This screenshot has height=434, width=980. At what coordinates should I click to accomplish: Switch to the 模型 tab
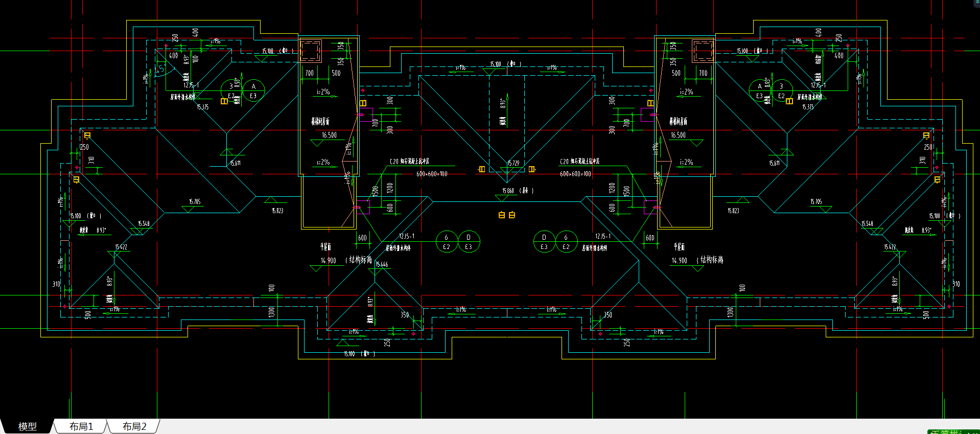[x=28, y=426]
